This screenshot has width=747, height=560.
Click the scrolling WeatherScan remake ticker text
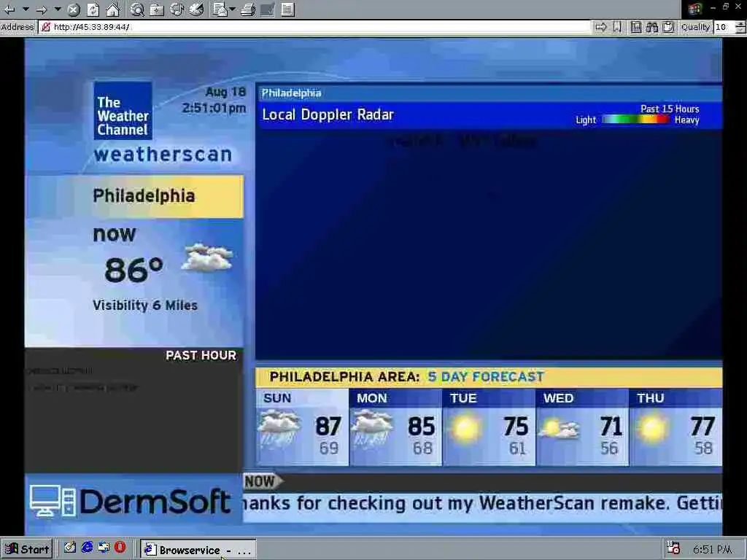click(483, 503)
